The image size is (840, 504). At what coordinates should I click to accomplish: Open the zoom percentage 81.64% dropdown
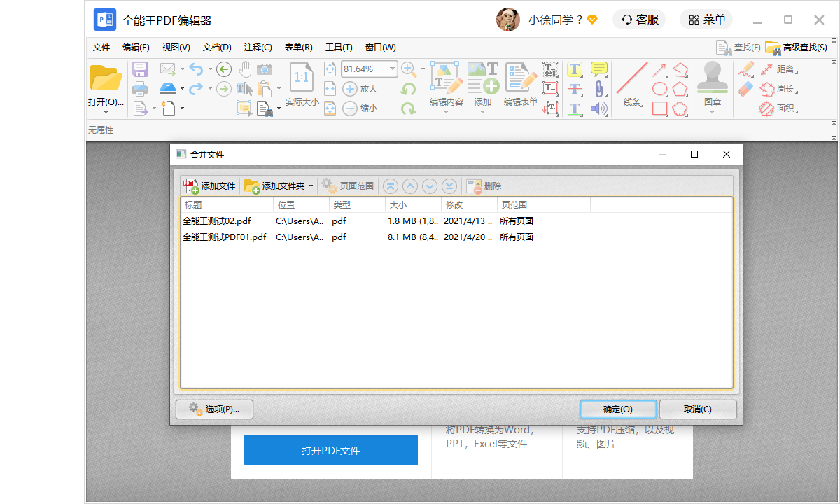point(392,69)
